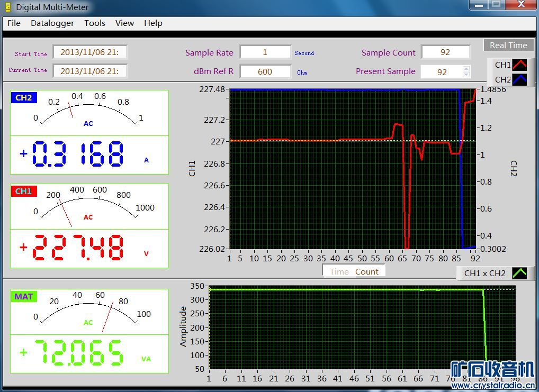Click the dBm Ref R input field

[265, 72]
